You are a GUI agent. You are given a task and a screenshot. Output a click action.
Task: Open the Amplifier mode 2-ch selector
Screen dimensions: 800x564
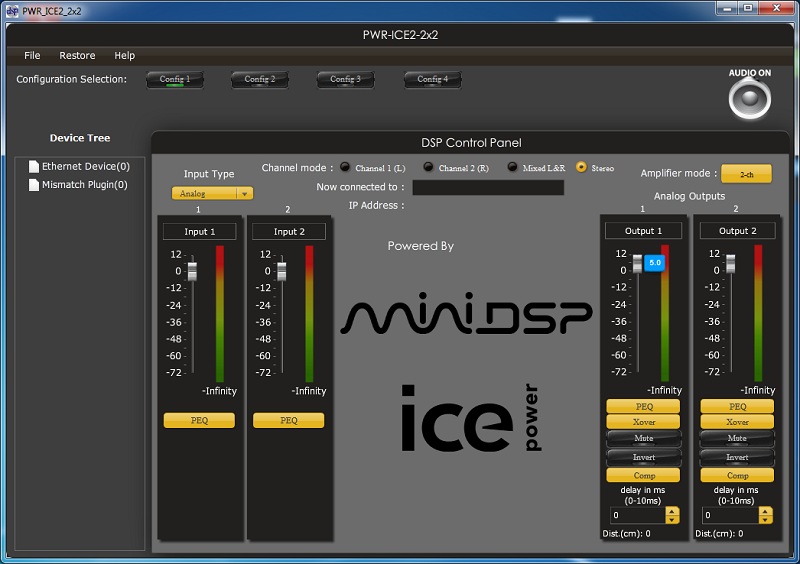746,174
